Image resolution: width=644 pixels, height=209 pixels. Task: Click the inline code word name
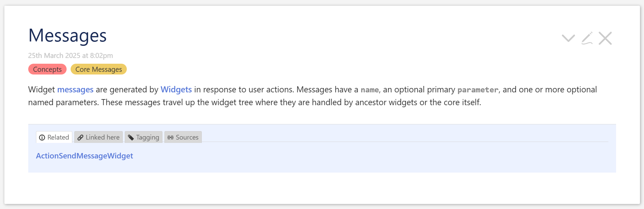tap(370, 90)
